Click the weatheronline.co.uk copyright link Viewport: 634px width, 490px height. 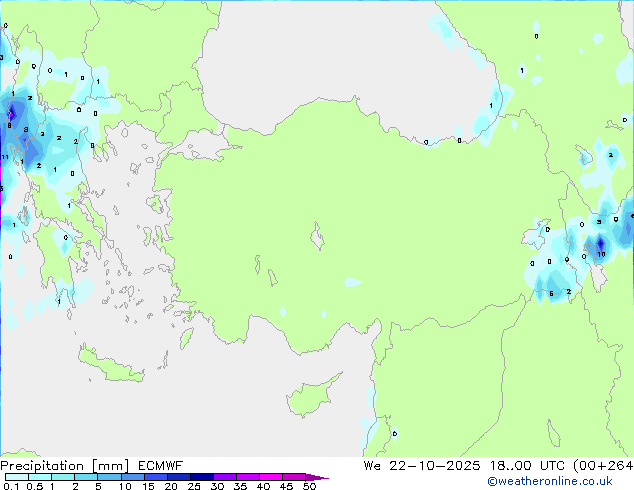pyautogui.click(x=563, y=482)
